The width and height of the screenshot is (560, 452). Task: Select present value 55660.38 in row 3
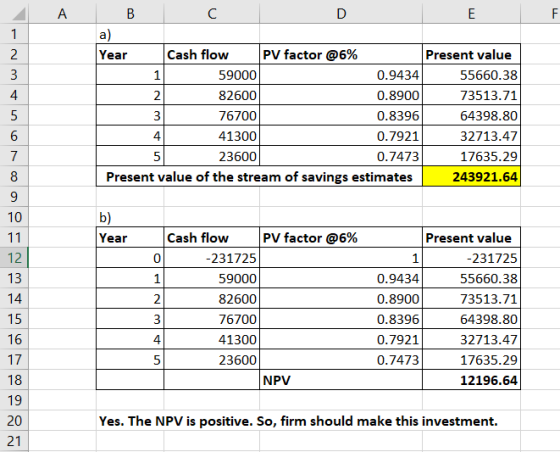471,75
